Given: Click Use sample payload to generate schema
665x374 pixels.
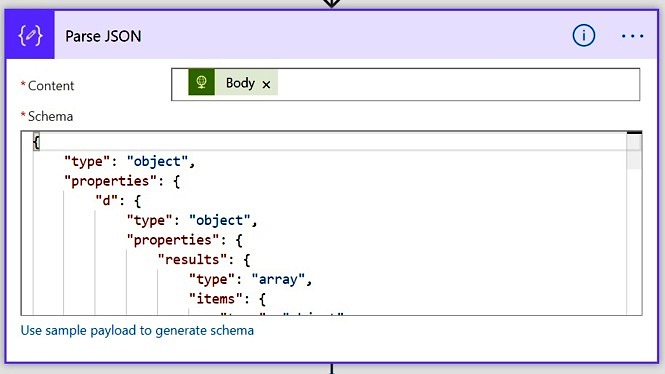Looking at the screenshot, I should (137, 330).
